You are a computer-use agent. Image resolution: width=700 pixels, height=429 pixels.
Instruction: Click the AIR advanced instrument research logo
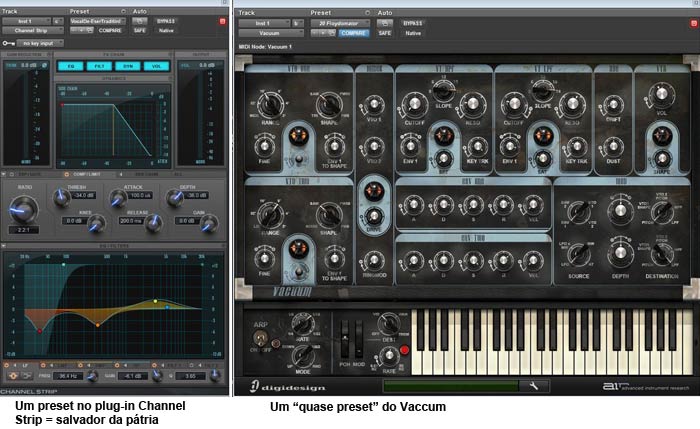pos(646,387)
